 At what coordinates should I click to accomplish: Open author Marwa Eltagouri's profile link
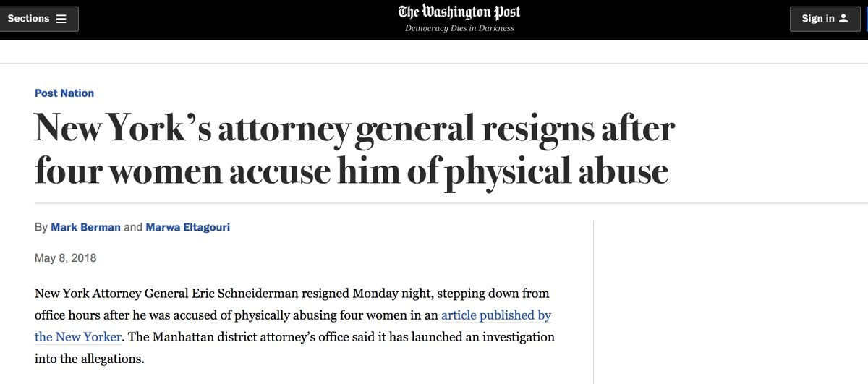click(188, 228)
